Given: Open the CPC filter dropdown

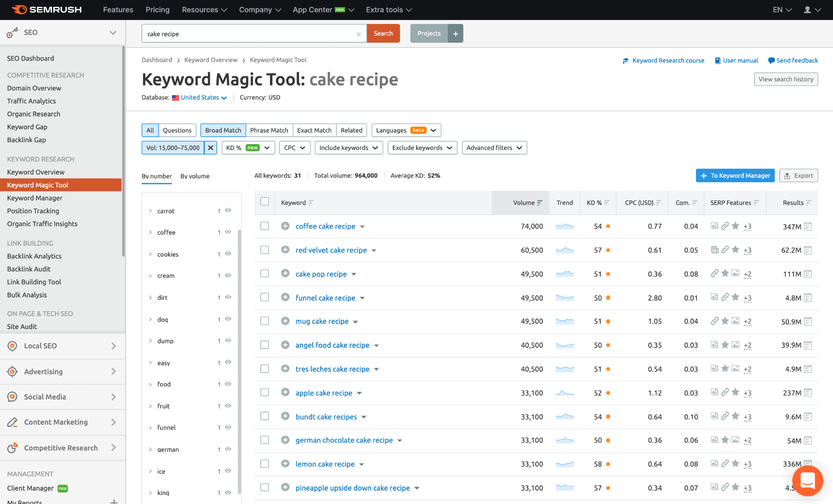Looking at the screenshot, I should 295,148.
